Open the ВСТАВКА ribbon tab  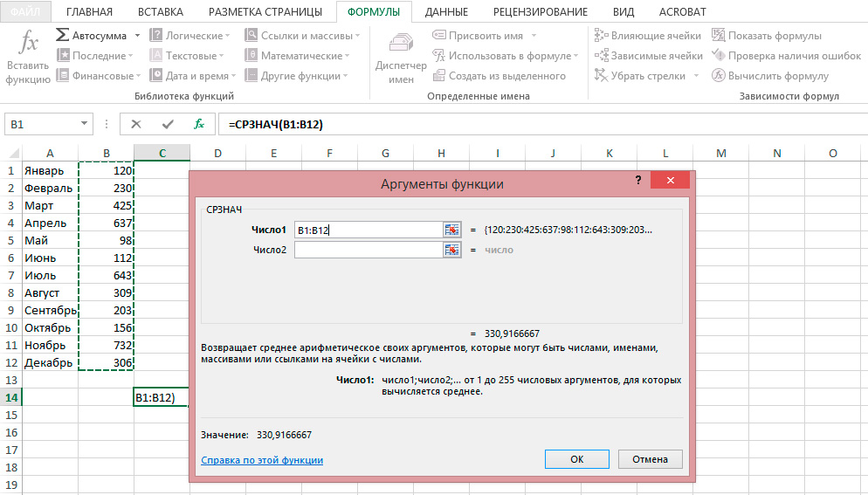tap(161, 12)
